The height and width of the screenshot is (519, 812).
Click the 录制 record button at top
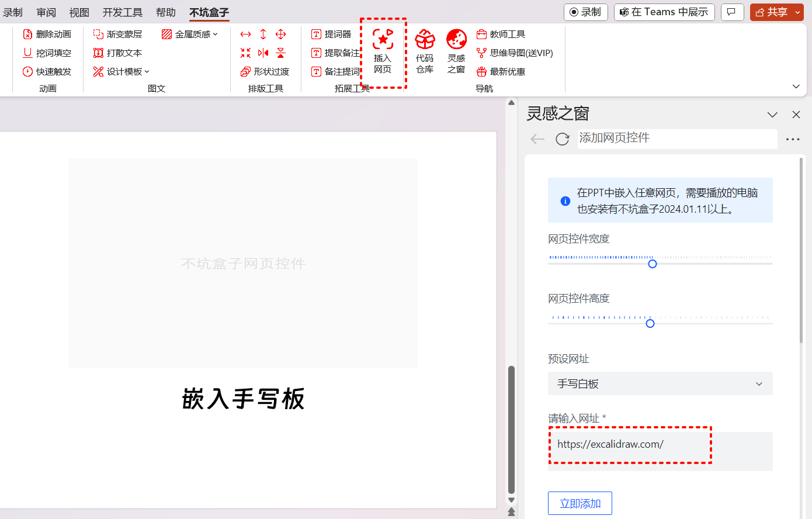click(x=586, y=12)
